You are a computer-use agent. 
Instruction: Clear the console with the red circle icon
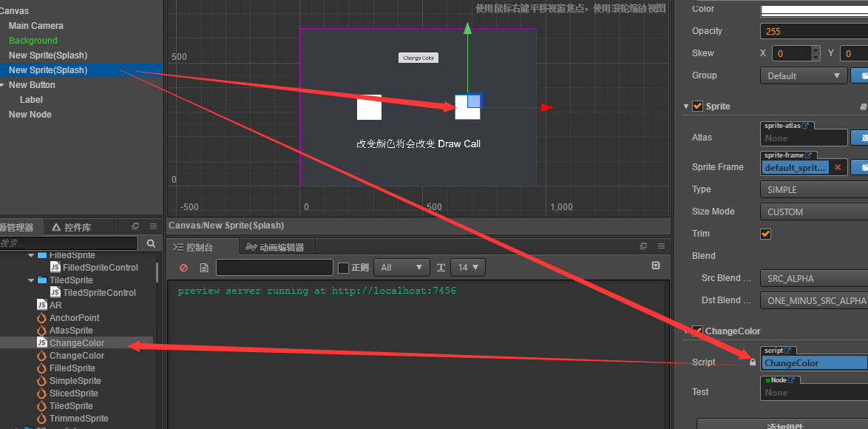184,268
